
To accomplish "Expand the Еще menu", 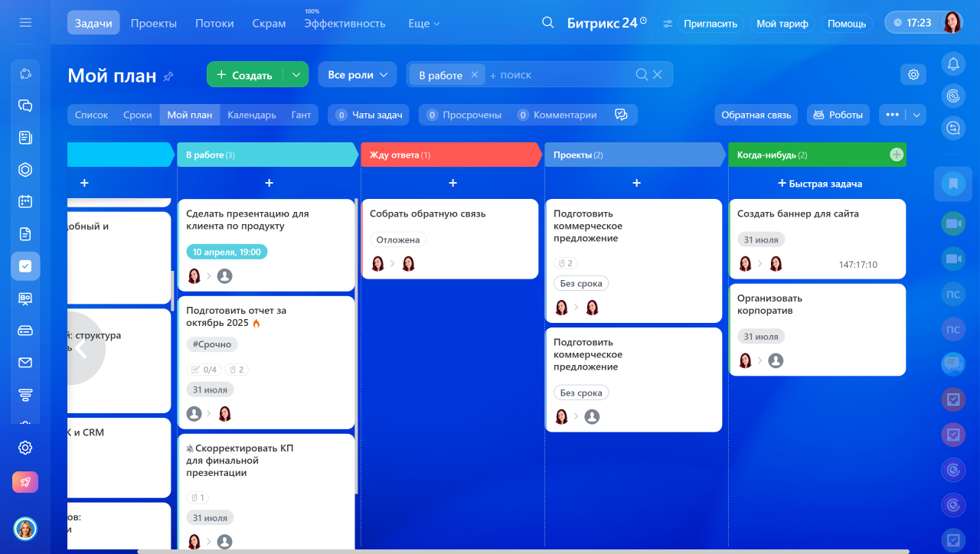I will point(423,24).
